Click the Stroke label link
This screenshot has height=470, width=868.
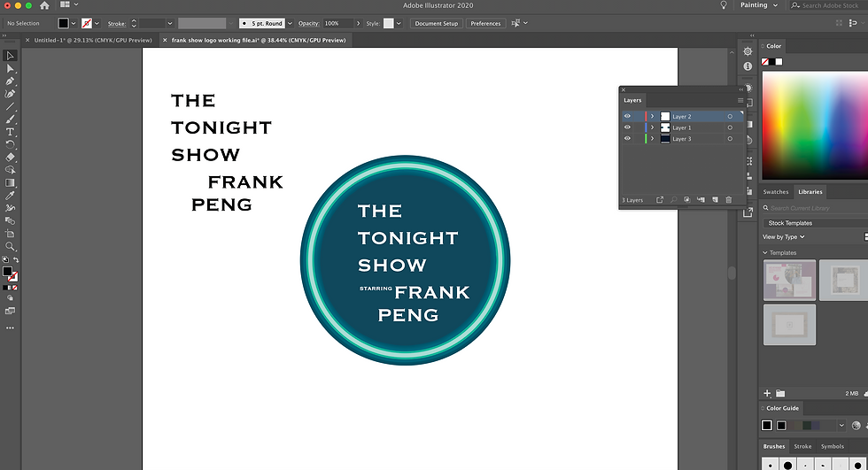[x=116, y=24]
